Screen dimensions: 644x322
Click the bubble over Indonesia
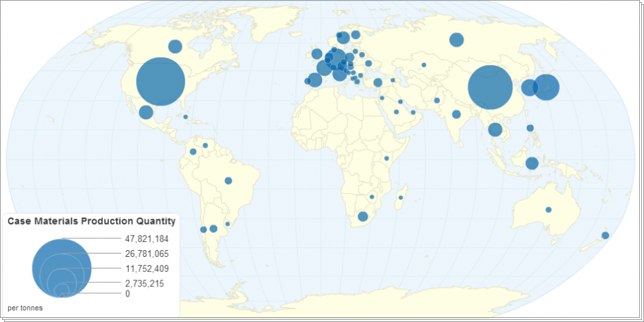point(532,163)
